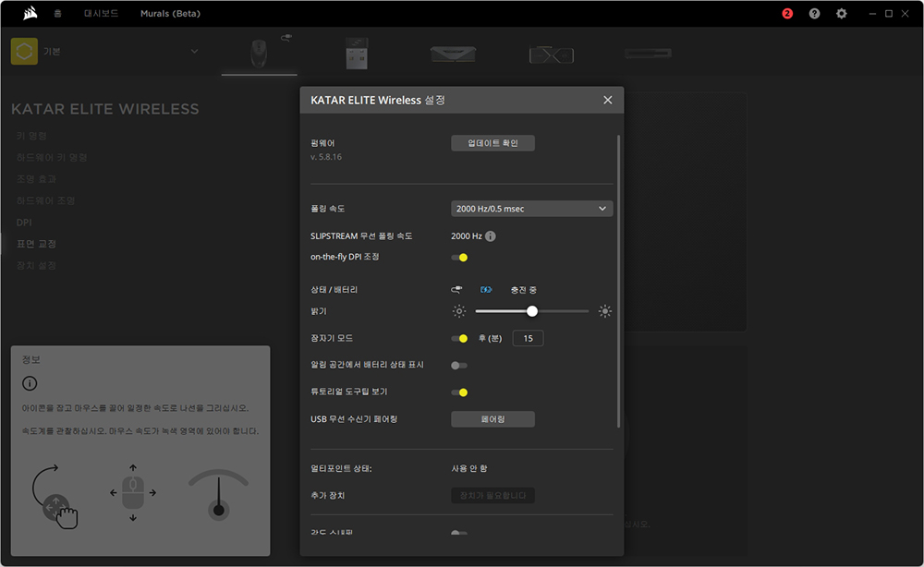The image size is (924, 567).
Task: Select 키 명령 in the sidebar
Action: coord(31,136)
